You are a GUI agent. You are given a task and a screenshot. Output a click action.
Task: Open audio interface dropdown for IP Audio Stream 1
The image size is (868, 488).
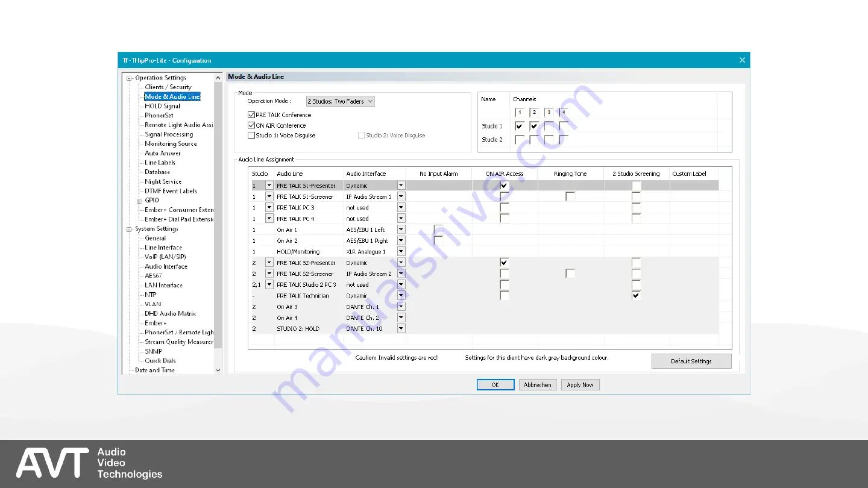pos(401,196)
